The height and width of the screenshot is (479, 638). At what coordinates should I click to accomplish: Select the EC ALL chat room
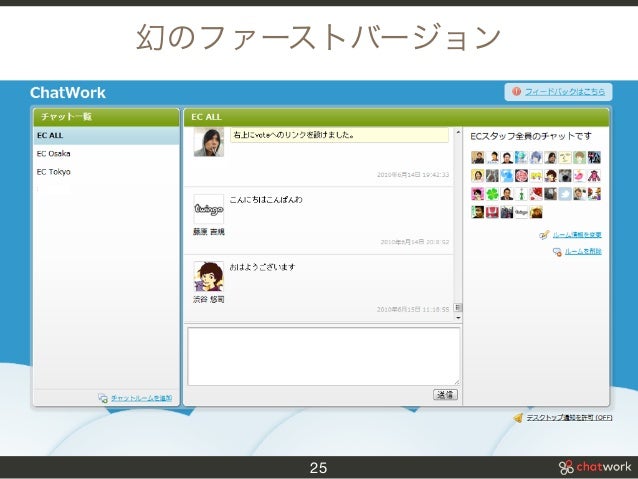tap(106, 136)
